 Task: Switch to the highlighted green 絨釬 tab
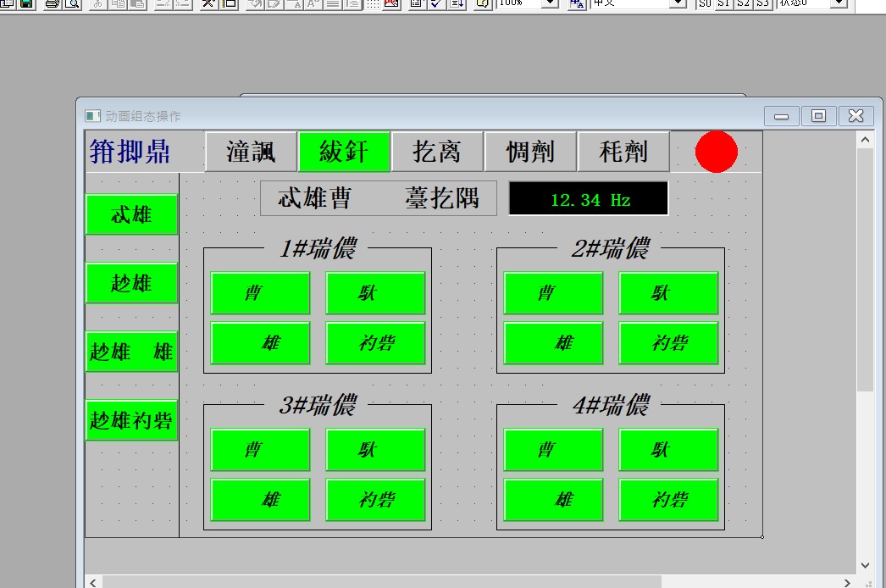point(344,152)
